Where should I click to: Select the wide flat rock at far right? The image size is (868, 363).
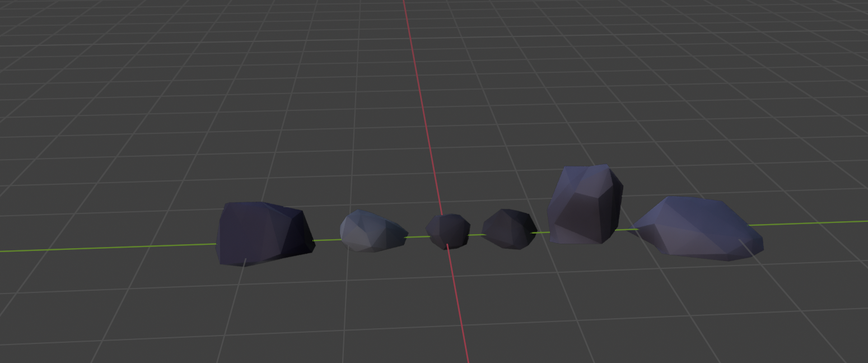point(698,228)
